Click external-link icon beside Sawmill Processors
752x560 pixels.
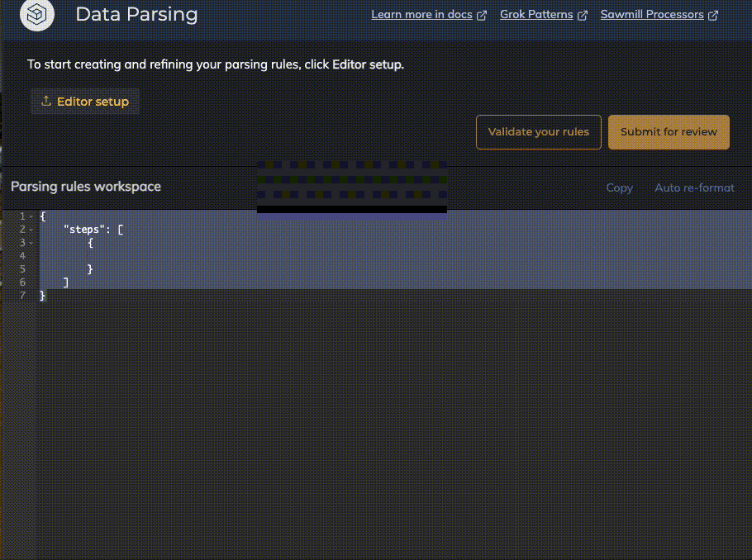click(x=713, y=16)
